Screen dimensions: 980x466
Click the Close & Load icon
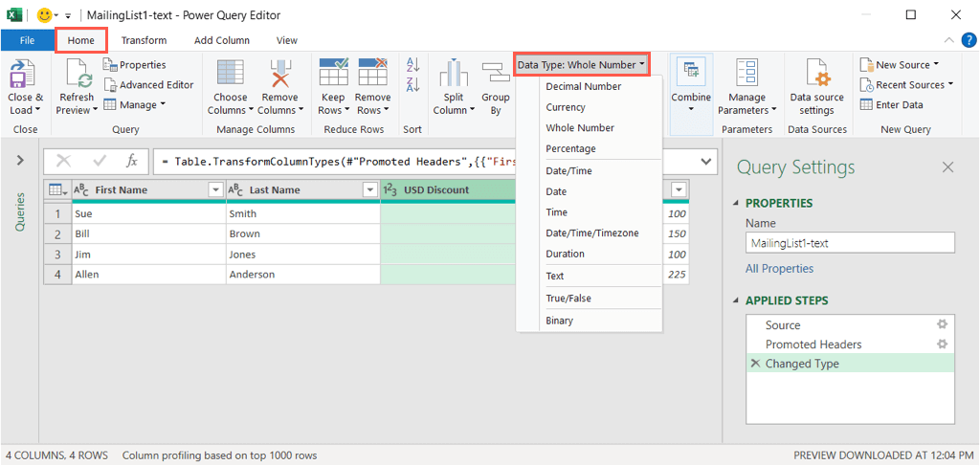click(21, 74)
